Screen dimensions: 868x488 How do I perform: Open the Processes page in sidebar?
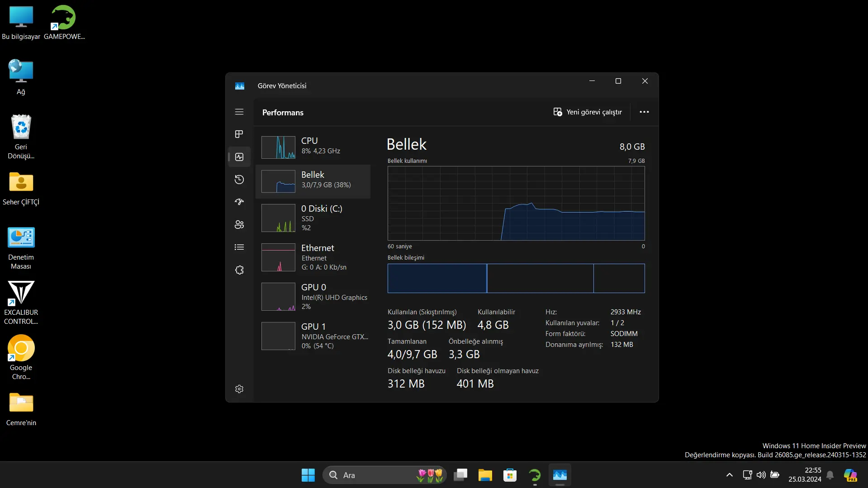[239, 134]
